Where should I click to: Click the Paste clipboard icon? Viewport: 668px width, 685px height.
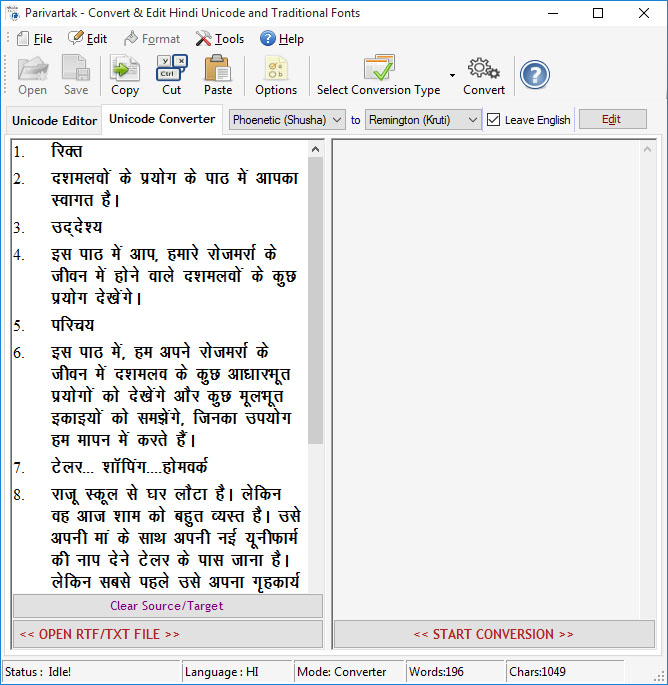pos(218,68)
